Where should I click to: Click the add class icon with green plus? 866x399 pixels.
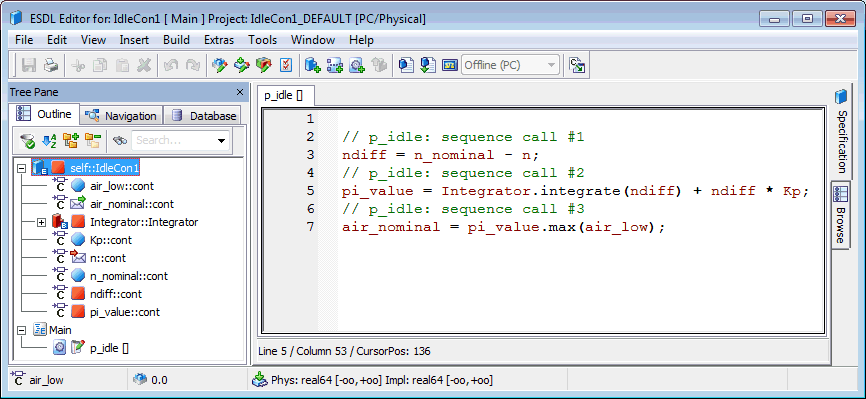(313, 65)
